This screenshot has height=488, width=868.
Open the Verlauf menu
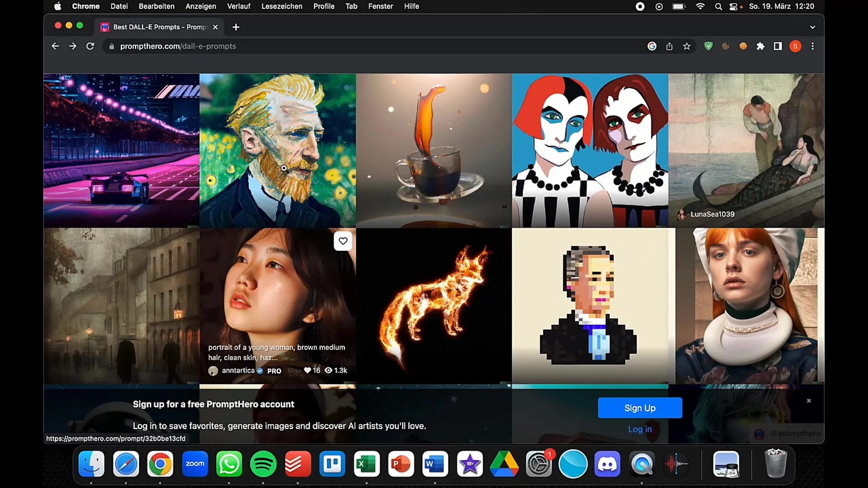[239, 6]
